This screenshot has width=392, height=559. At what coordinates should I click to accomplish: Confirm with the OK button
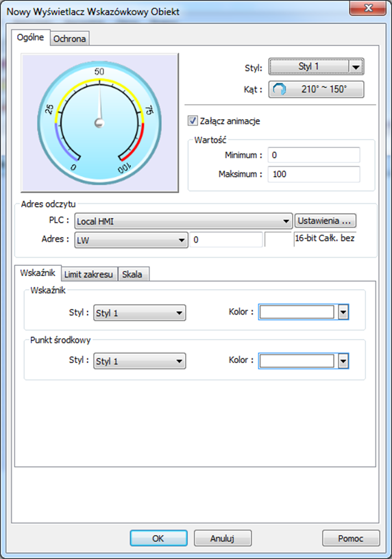click(158, 538)
